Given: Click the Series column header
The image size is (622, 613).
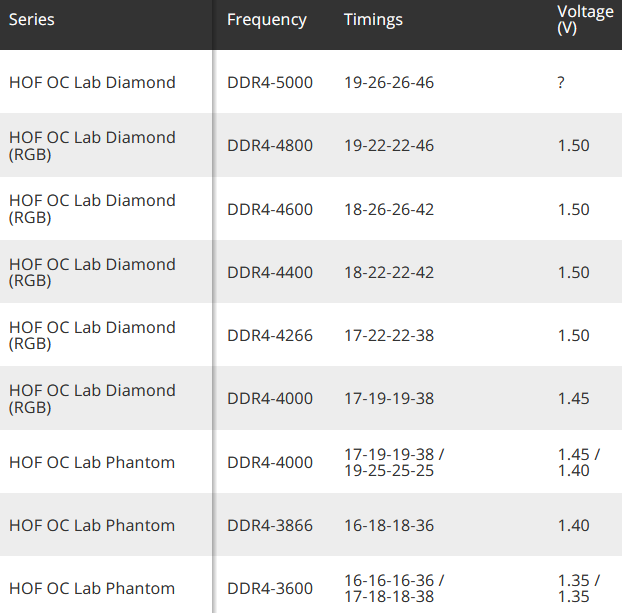Looking at the screenshot, I should [32, 20].
